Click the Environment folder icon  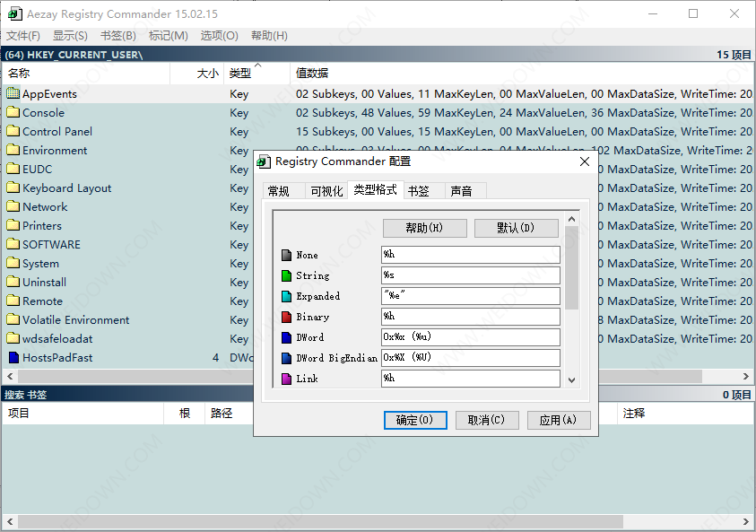(x=13, y=150)
